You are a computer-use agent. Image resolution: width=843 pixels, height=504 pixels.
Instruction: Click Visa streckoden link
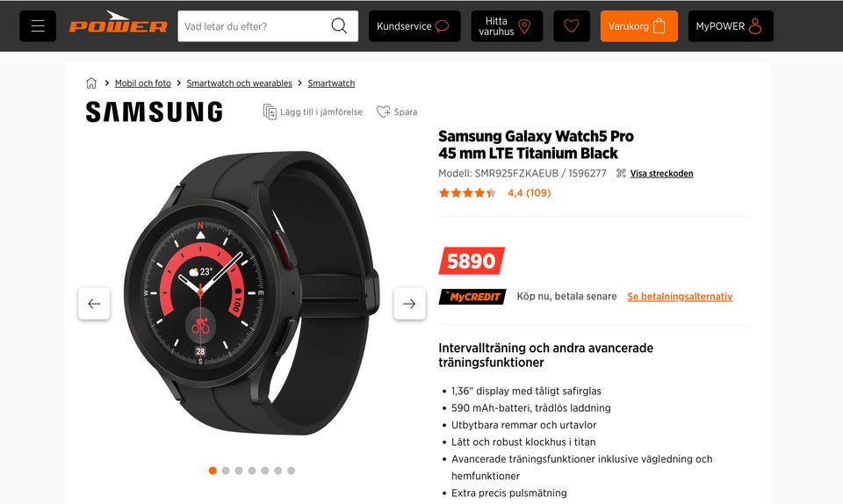(661, 173)
